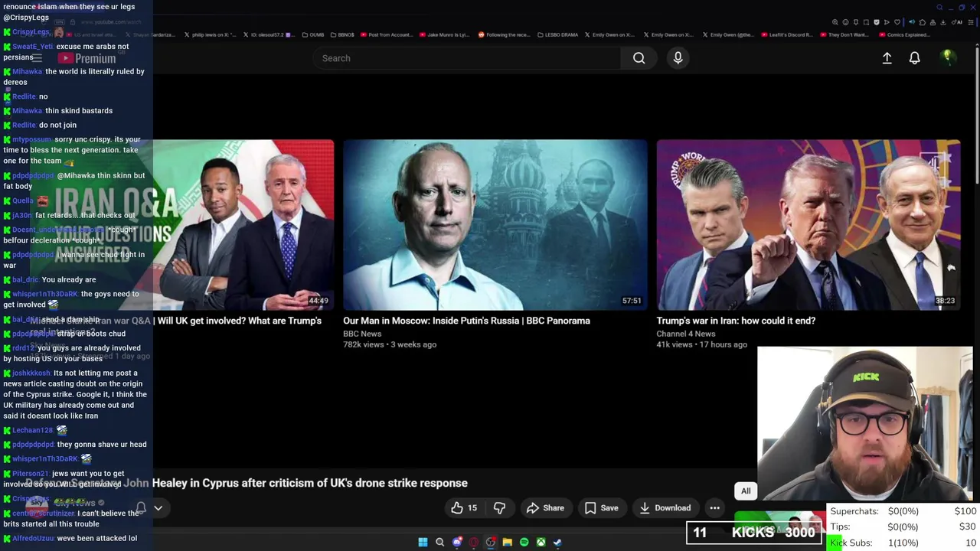Open the LESBO DRAMA bookmarks folder
This screenshot has width=980, height=551.
tap(557, 34)
